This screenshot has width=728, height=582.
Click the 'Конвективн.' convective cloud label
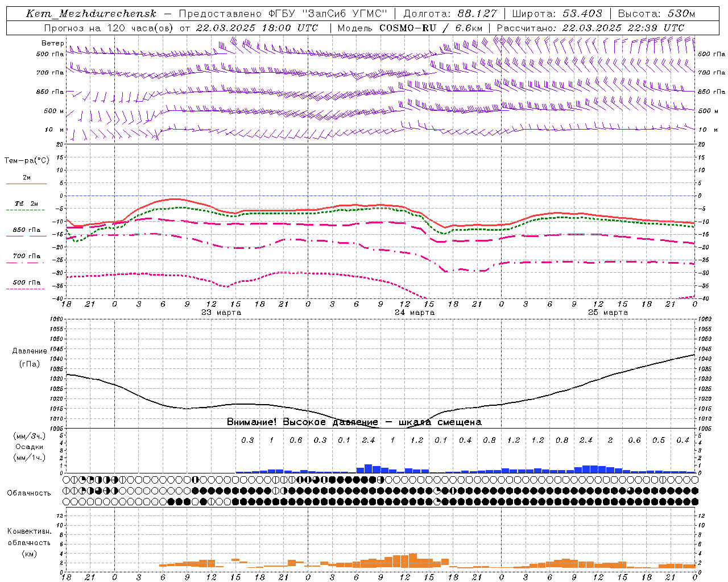(x=29, y=531)
